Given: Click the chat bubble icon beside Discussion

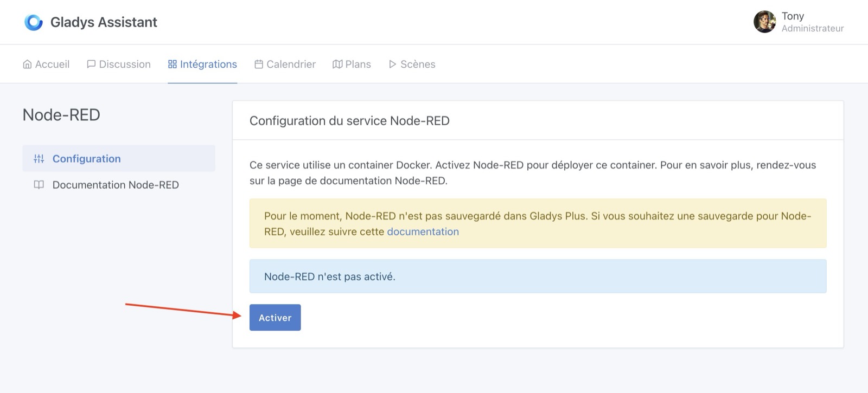Looking at the screenshot, I should (91, 64).
